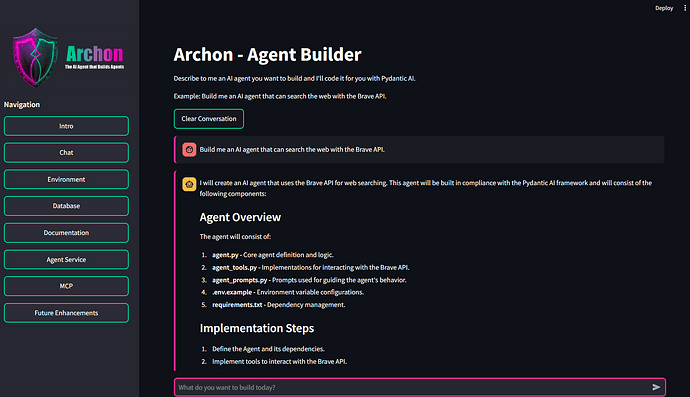Viewport: 690px width, 397px height.
Task: Select Database in navigation
Action: tap(66, 206)
